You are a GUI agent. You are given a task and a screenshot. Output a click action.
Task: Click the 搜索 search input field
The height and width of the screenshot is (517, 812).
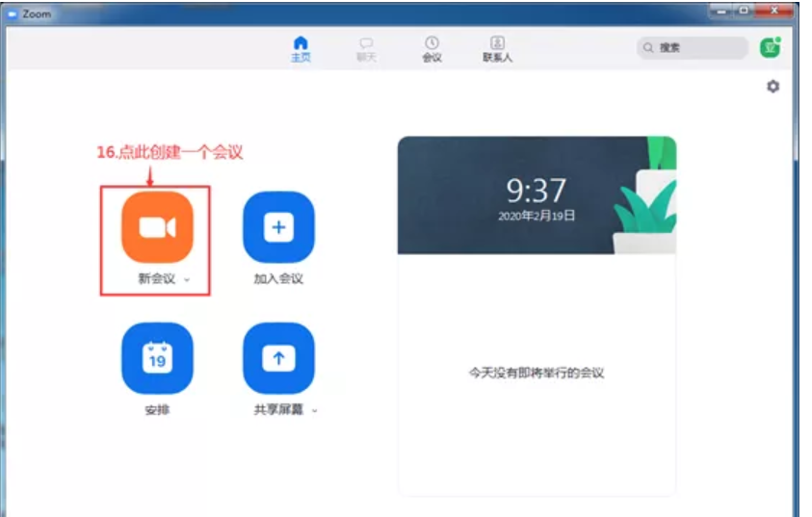click(x=693, y=47)
